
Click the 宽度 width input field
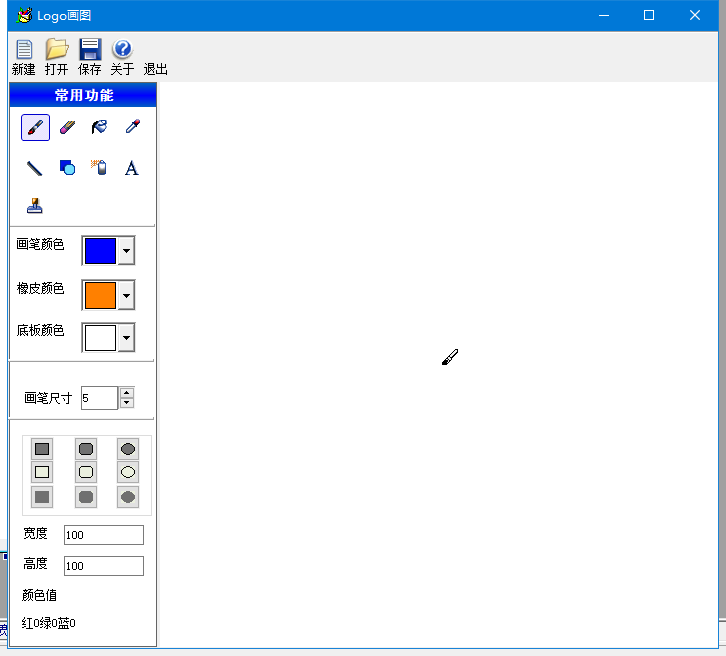tap(104, 535)
